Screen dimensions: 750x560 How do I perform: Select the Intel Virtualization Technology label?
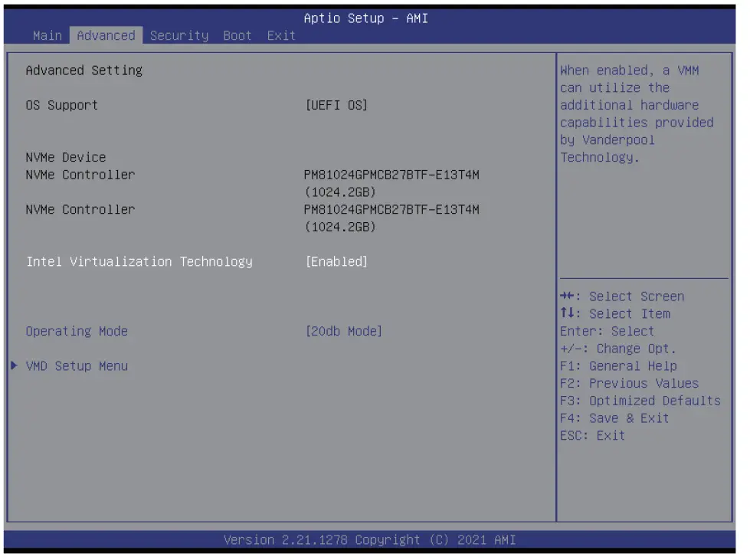click(x=139, y=262)
